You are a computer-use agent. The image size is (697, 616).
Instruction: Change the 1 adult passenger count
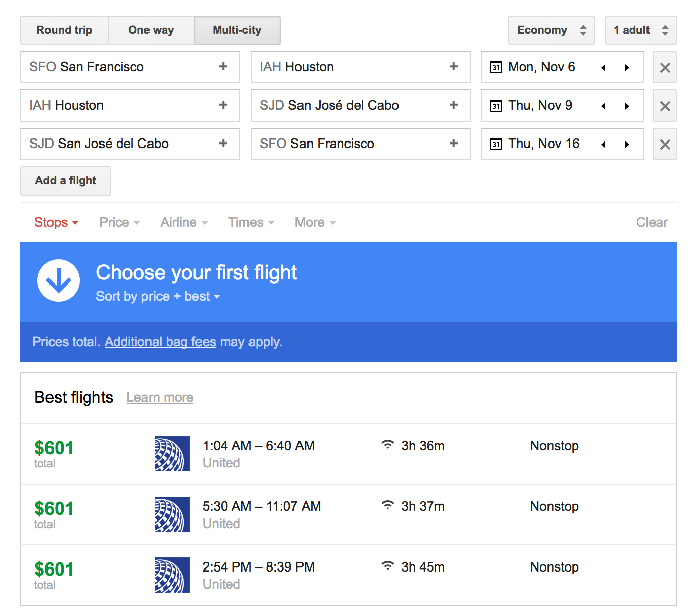pos(640,30)
